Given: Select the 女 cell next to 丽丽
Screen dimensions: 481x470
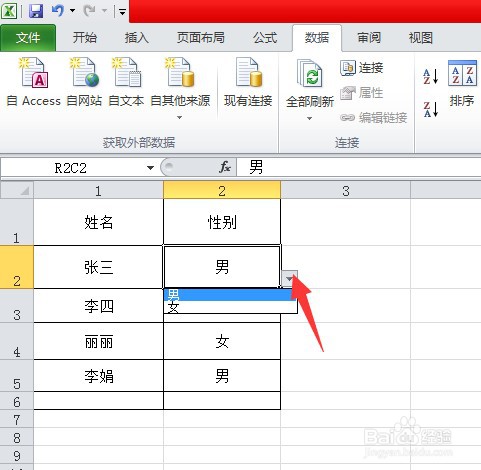Looking at the screenshot, I should coord(222,341).
